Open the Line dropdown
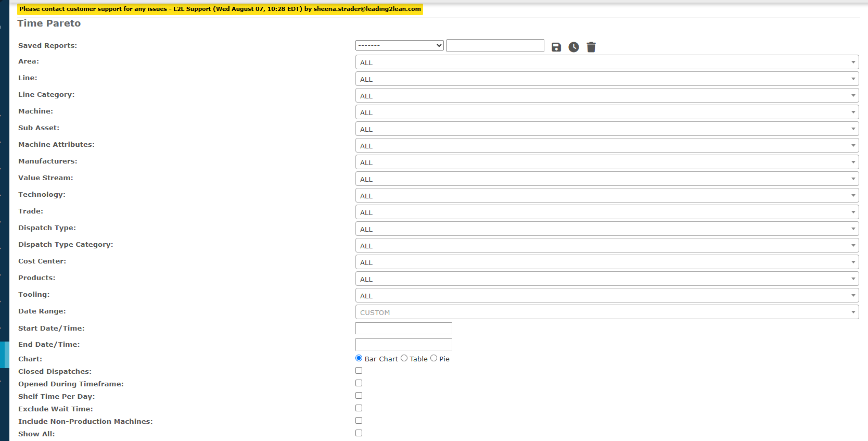The height and width of the screenshot is (441, 868). point(607,79)
